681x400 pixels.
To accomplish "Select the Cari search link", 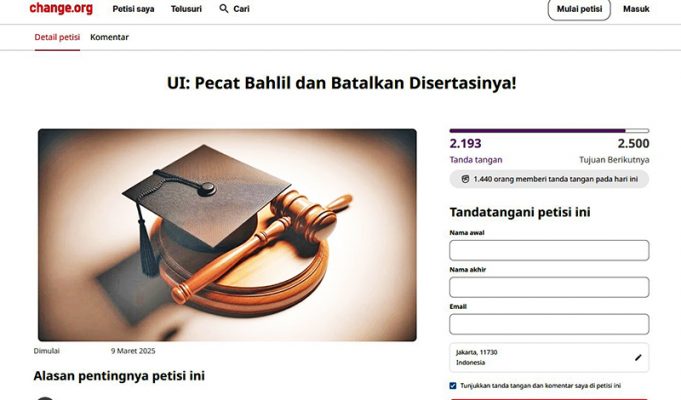I will click(x=241, y=9).
